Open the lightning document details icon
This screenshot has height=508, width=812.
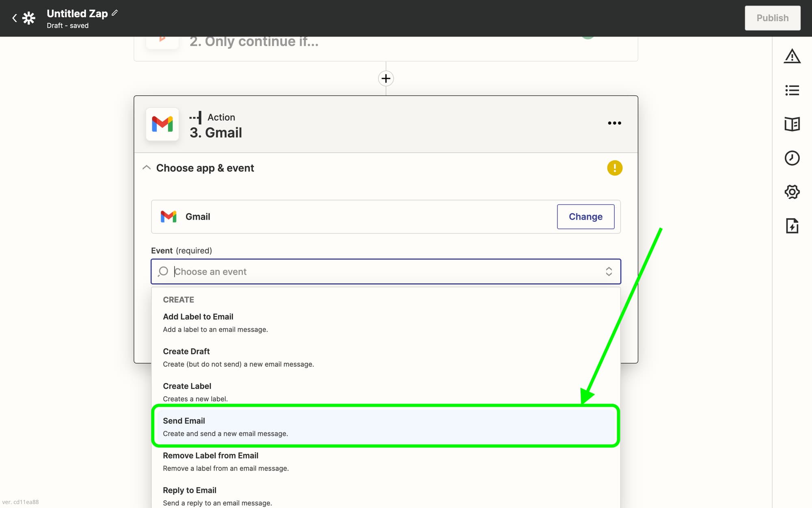pyautogui.click(x=792, y=226)
